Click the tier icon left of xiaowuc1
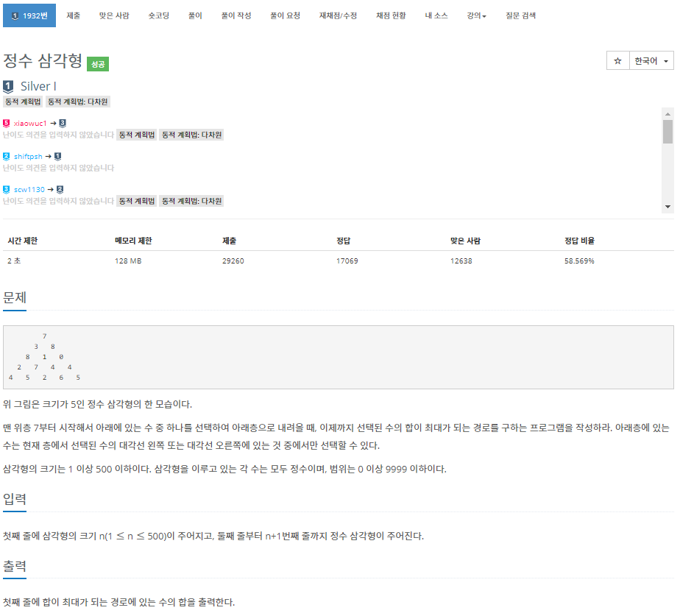The height and width of the screenshot is (616, 680). click(x=7, y=123)
